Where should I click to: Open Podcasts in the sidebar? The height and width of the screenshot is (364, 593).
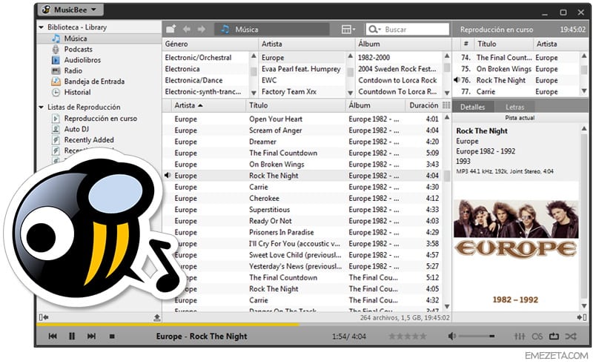click(x=78, y=49)
